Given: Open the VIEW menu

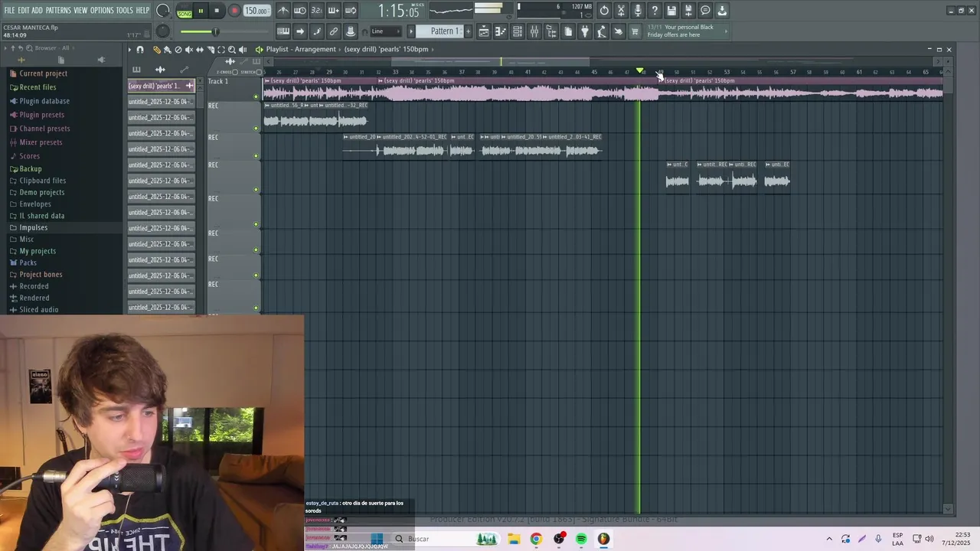Looking at the screenshot, I should [80, 11].
